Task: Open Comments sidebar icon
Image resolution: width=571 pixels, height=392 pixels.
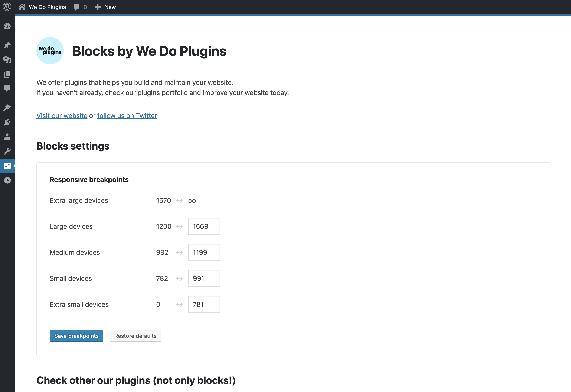Action: (7, 88)
